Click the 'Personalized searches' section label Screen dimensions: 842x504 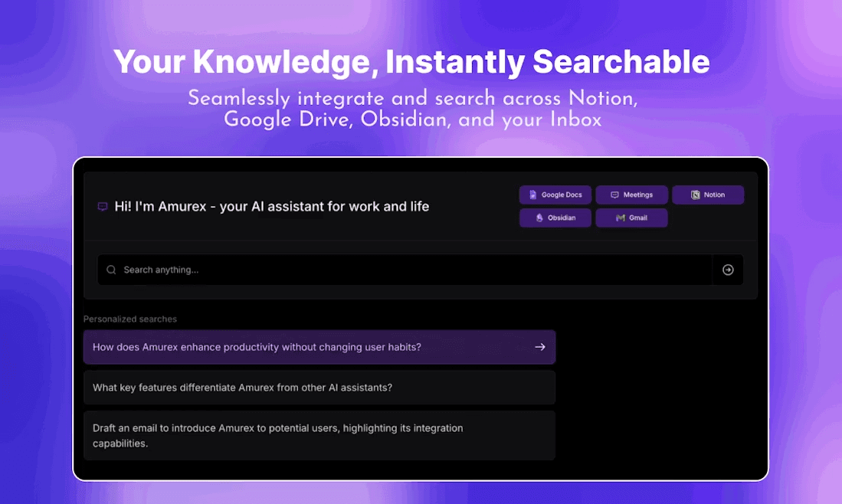coord(130,319)
